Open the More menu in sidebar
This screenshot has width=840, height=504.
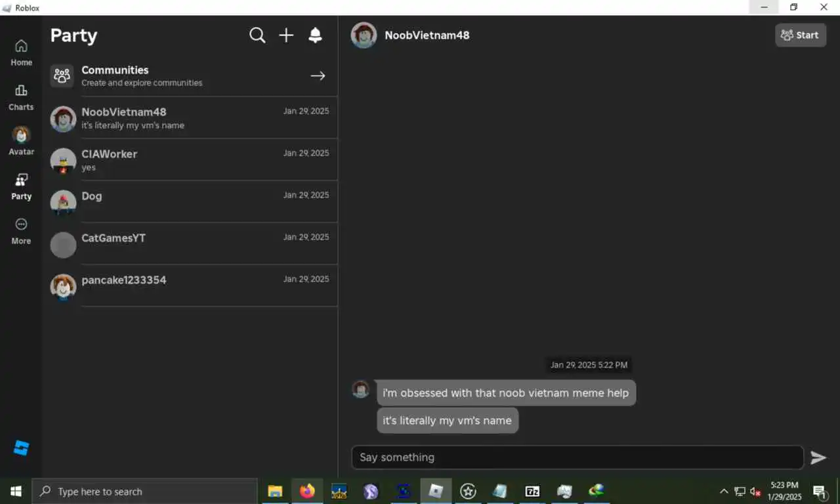pyautogui.click(x=21, y=231)
